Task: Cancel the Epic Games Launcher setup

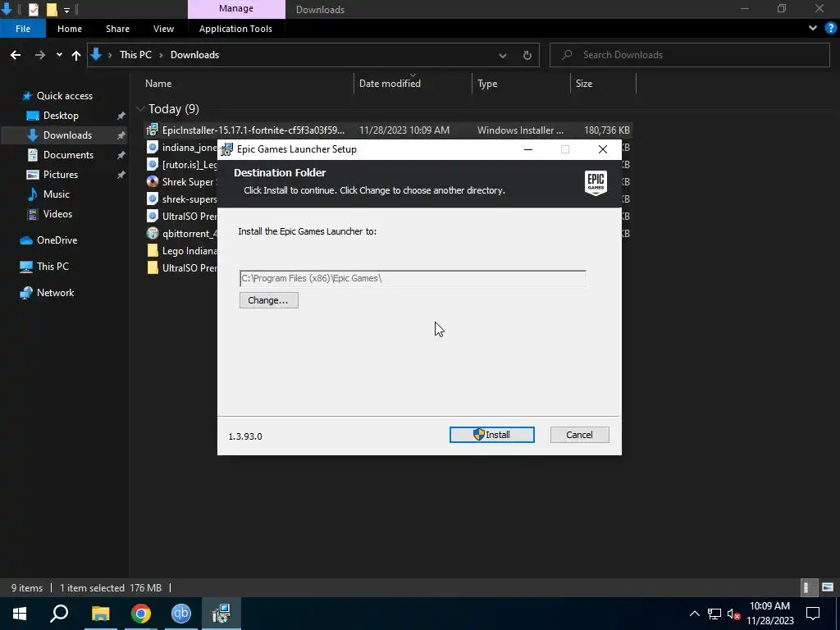Action: pyautogui.click(x=579, y=435)
